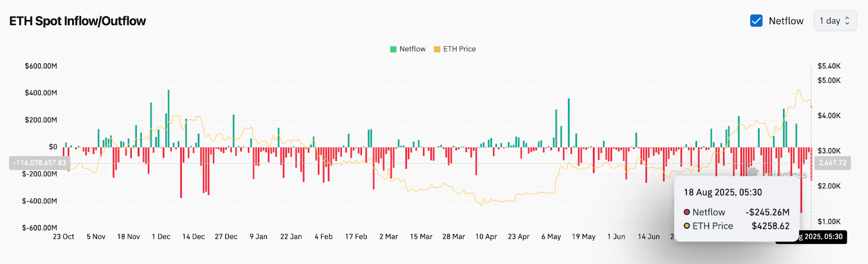Open the 1 day interval dropdown
The image size is (868, 264).
click(834, 21)
